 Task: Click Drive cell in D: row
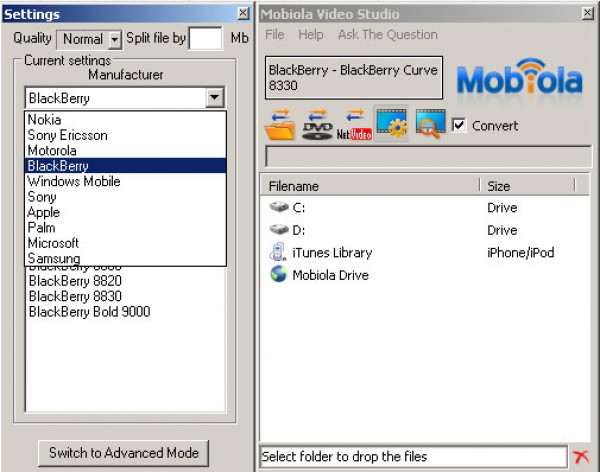pyautogui.click(x=502, y=230)
